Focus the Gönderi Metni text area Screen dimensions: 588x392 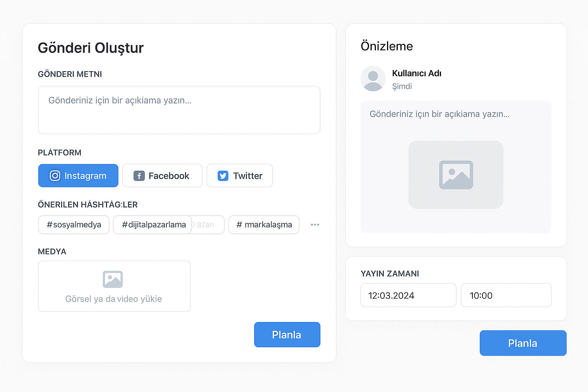pos(179,110)
